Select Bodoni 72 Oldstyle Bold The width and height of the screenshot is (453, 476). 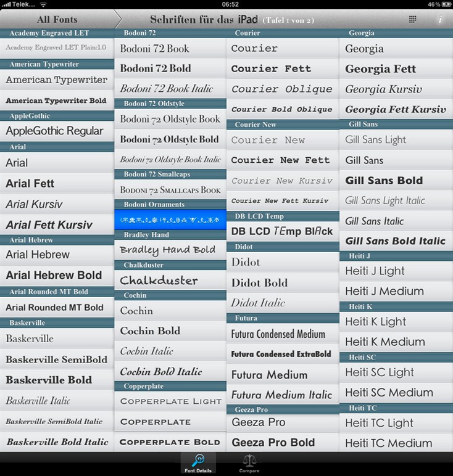pyautogui.click(x=170, y=139)
